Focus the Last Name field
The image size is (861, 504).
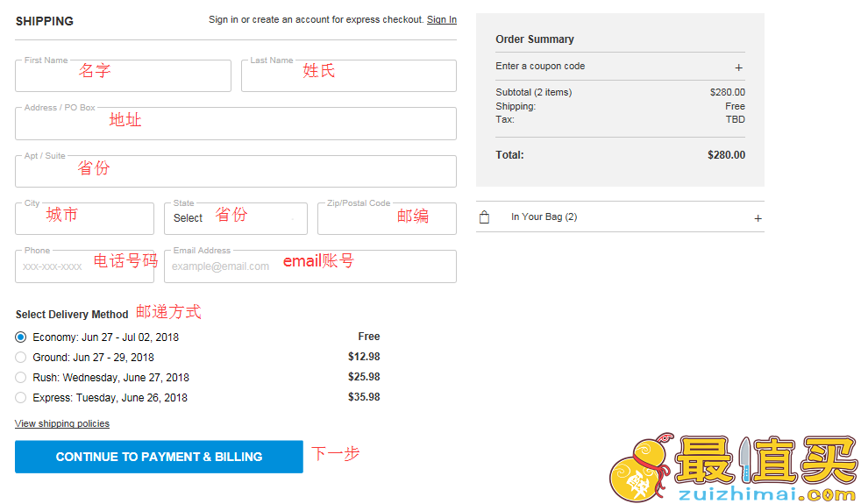coord(349,75)
